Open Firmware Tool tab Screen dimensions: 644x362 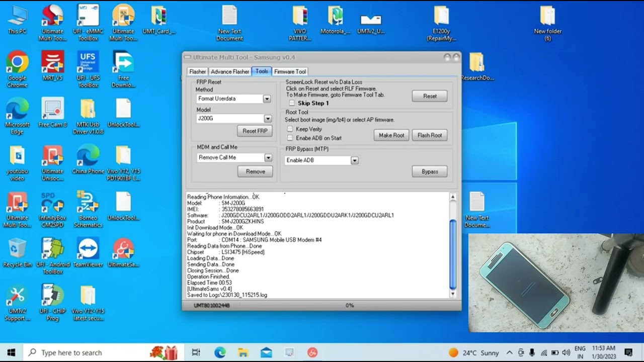(290, 71)
